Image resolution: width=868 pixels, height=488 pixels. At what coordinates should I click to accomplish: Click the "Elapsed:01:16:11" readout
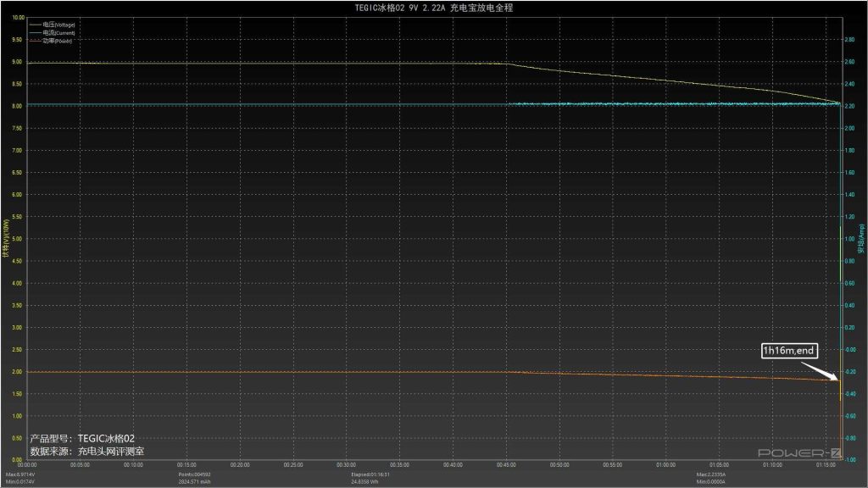click(x=370, y=474)
